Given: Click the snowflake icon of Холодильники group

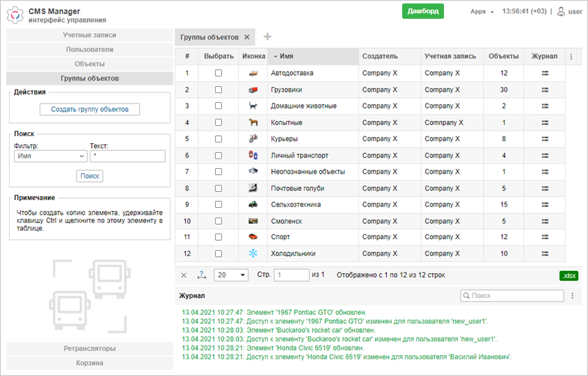Looking at the screenshot, I should tap(253, 254).
